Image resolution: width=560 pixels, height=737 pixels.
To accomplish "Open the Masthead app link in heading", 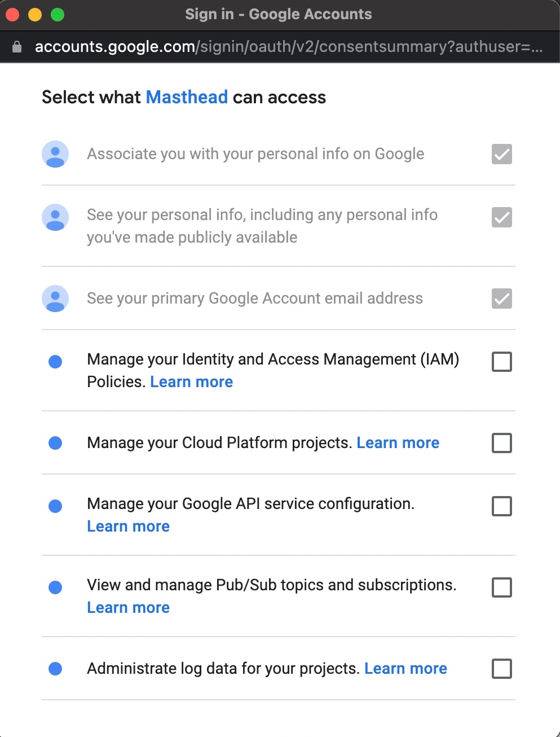I will (187, 97).
